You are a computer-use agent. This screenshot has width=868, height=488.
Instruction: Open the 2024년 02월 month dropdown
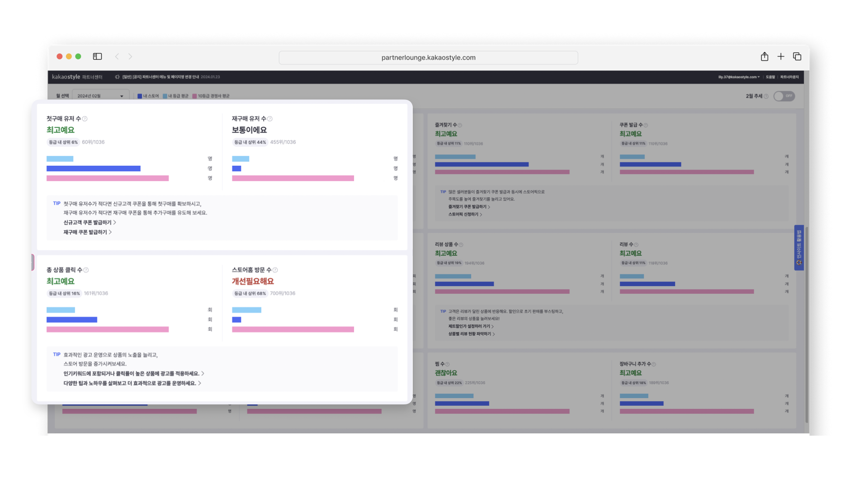click(x=100, y=96)
